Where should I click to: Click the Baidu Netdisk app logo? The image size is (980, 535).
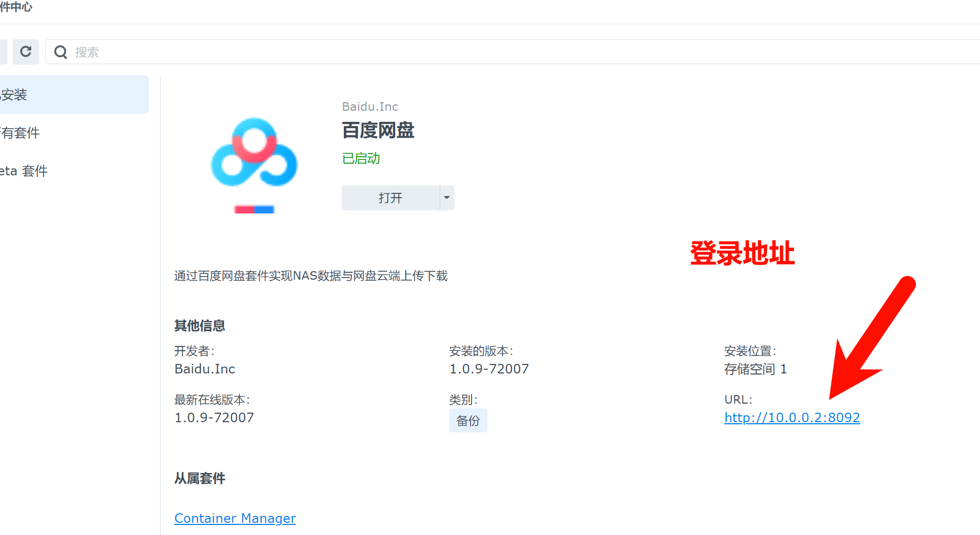pyautogui.click(x=254, y=154)
